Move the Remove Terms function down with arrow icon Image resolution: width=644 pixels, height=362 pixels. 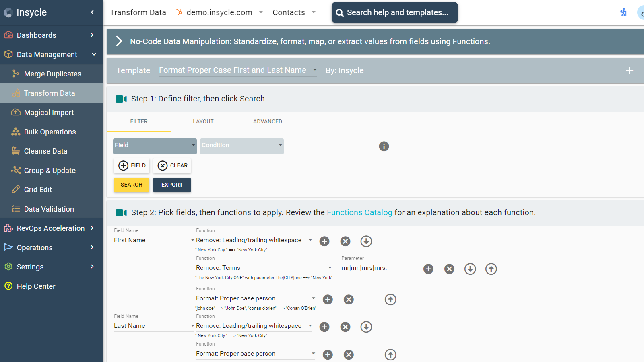(470, 269)
